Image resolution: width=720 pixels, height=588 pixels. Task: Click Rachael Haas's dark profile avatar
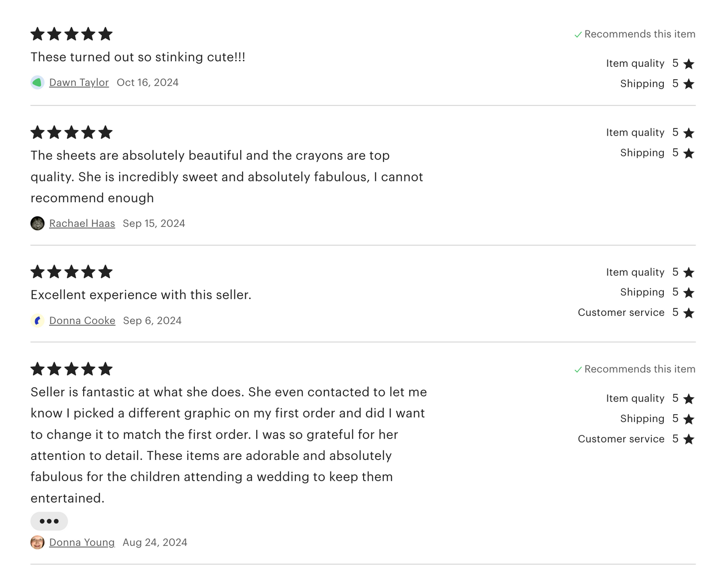pos(37,224)
